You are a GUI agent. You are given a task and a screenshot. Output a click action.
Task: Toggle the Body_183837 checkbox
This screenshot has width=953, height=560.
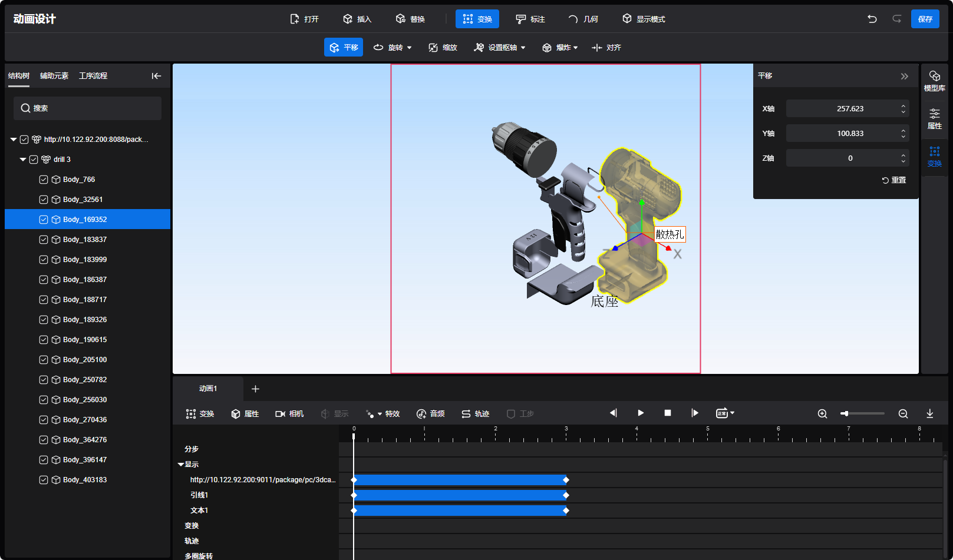tap(44, 240)
